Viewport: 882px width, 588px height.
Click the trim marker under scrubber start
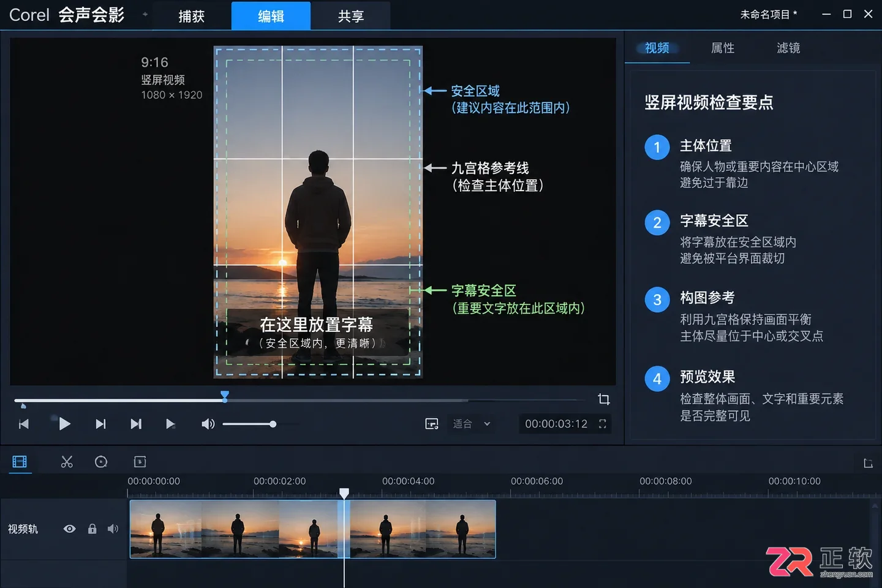click(23, 405)
